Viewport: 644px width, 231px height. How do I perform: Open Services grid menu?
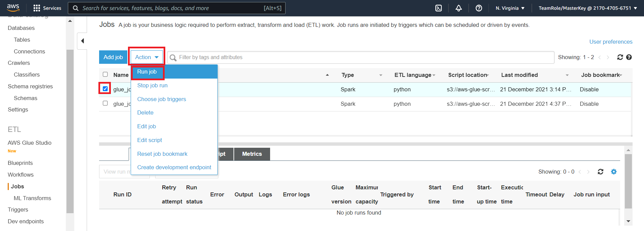click(47, 8)
